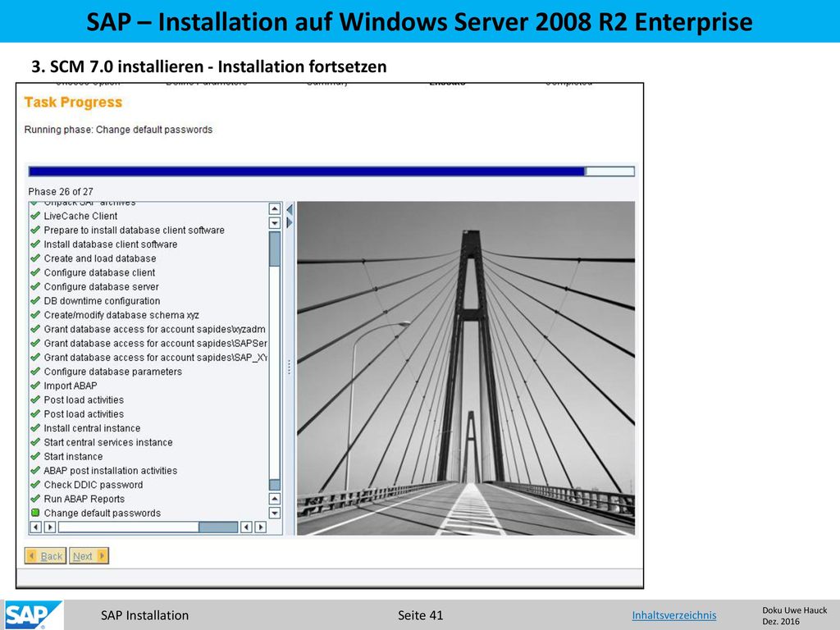
Task: Select ABAP post installation activities row
Action: 111,470
